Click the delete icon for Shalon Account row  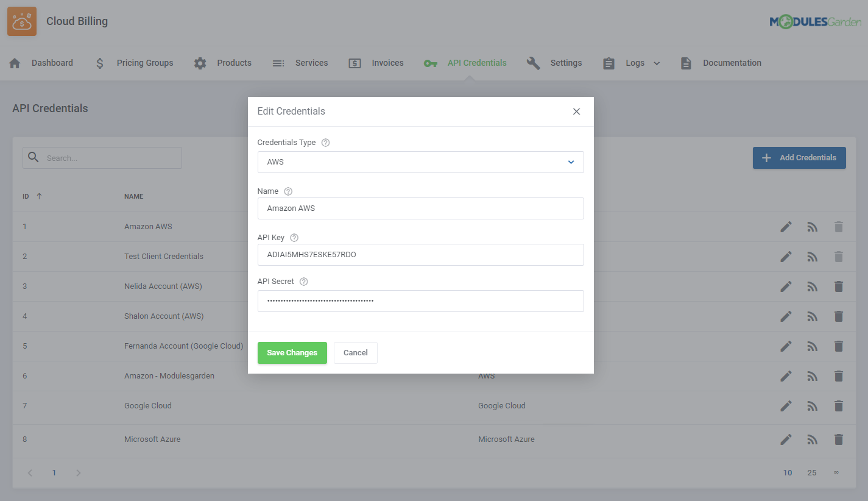click(838, 316)
